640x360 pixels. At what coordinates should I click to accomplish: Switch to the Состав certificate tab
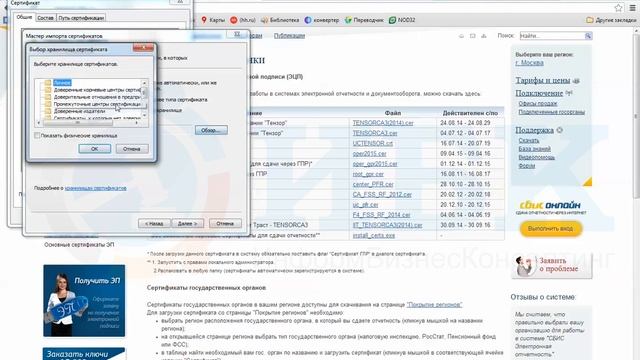[x=45, y=18]
